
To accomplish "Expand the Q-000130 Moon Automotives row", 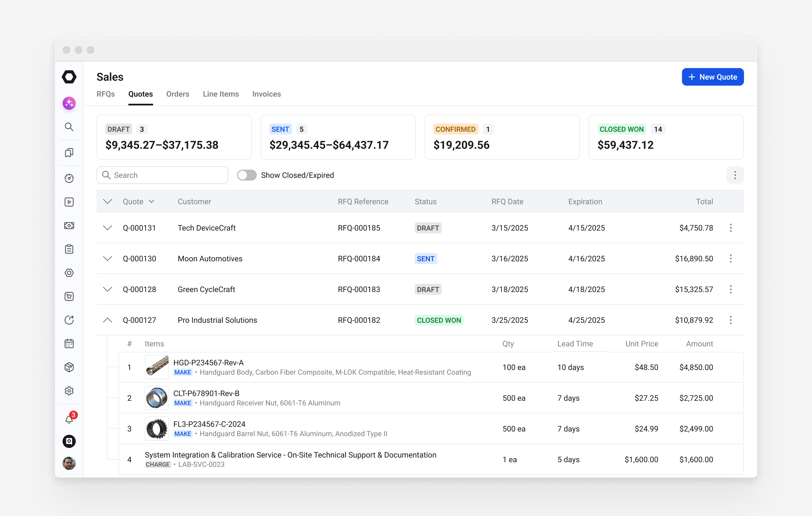I will click(x=107, y=259).
